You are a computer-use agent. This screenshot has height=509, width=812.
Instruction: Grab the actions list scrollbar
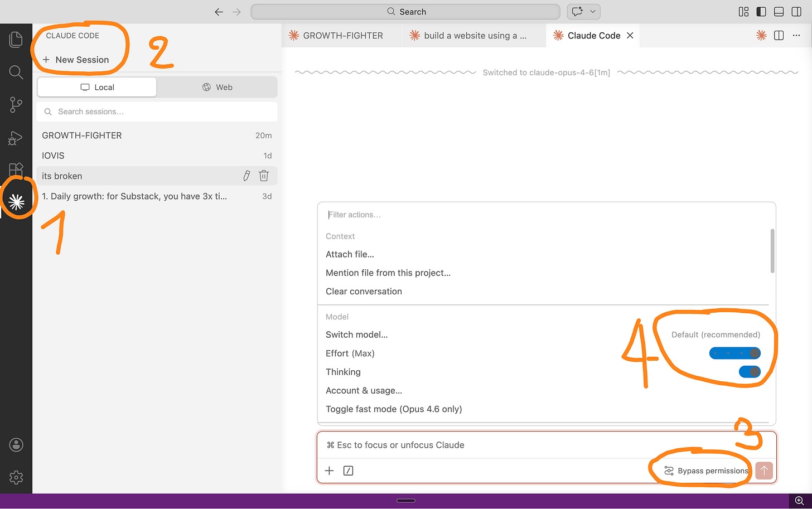coord(772,251)
